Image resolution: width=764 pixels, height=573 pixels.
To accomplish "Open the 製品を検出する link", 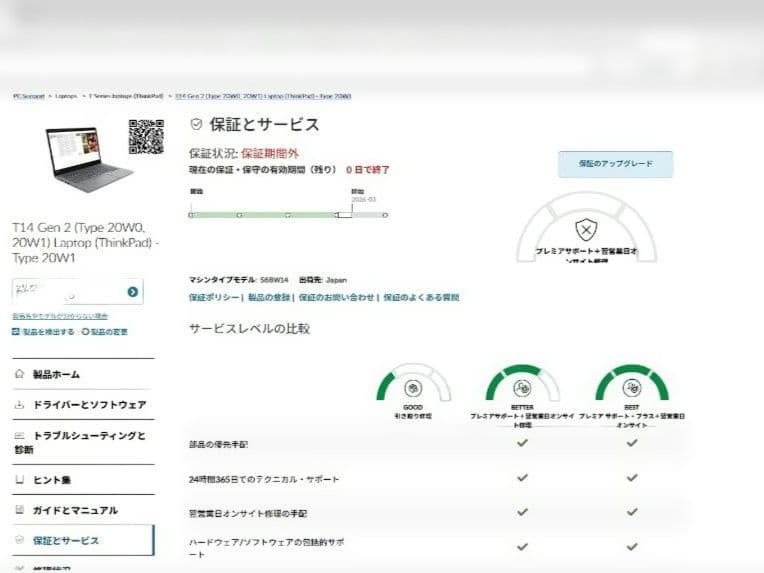I will click(43, 332).
